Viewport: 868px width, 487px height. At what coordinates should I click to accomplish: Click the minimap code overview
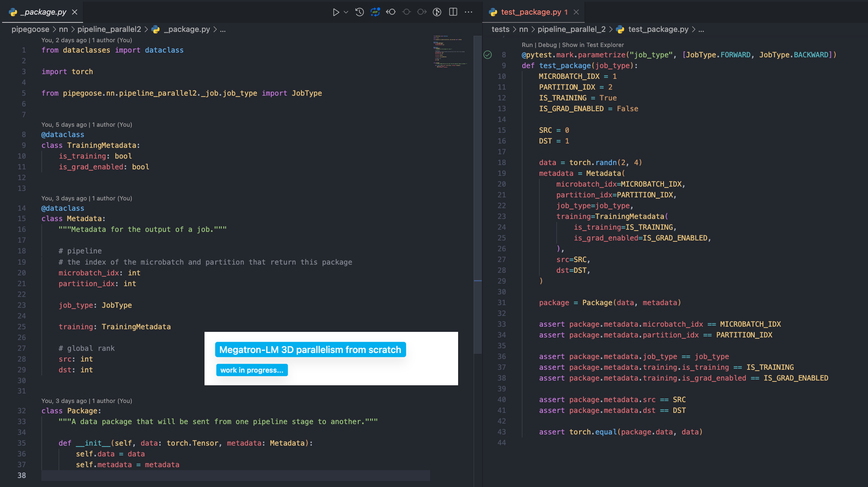pyautogui.click(x=450, y=52)
